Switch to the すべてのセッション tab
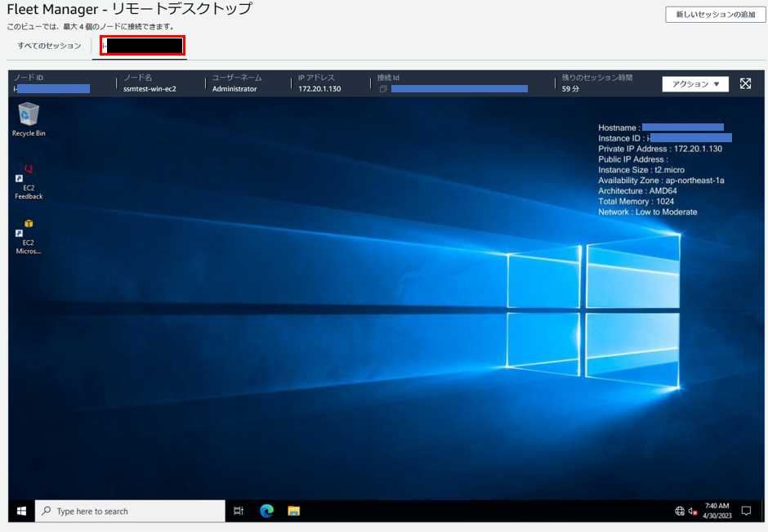The height and width of the screenshot is (532, 768). (49, 46)
